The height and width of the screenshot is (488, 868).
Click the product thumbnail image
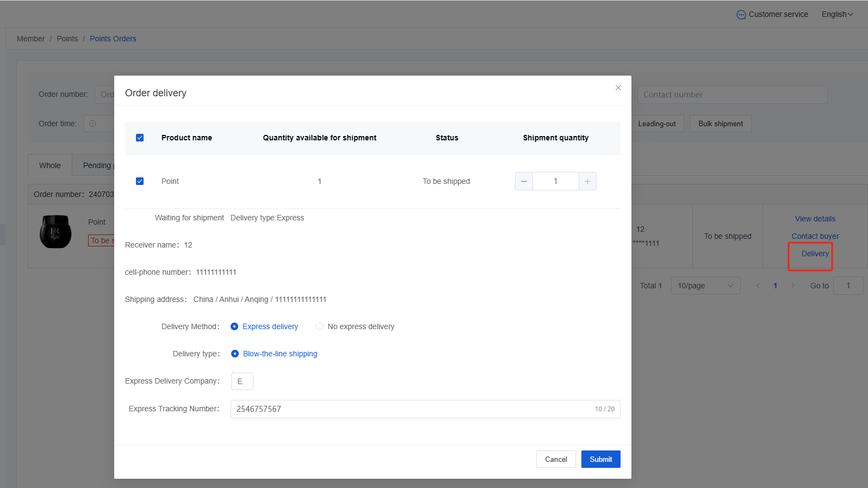point(55,232)
